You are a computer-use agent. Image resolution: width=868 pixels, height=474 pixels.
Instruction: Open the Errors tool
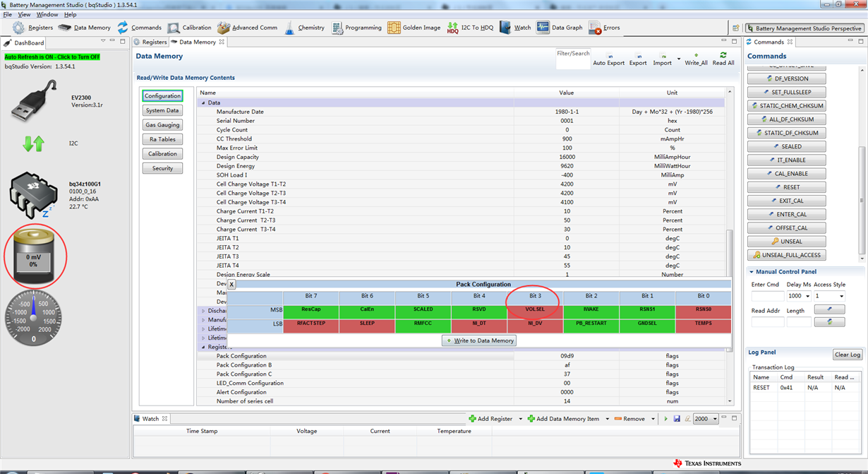point(604,28)
